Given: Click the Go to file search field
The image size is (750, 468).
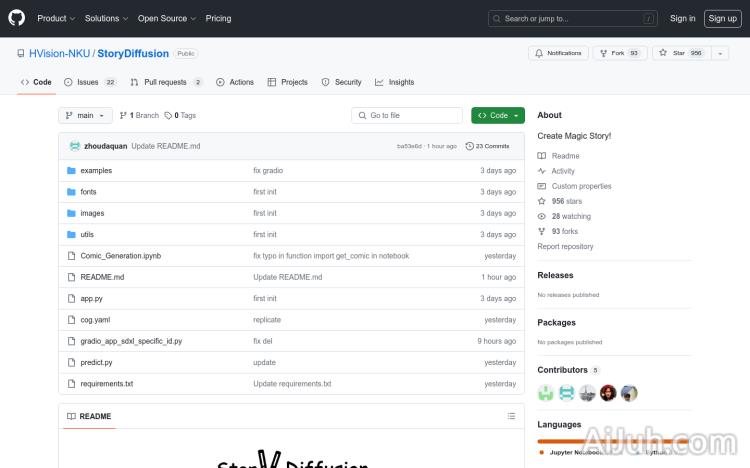Looking at the screenshot, I should click(x=408, y=115).
